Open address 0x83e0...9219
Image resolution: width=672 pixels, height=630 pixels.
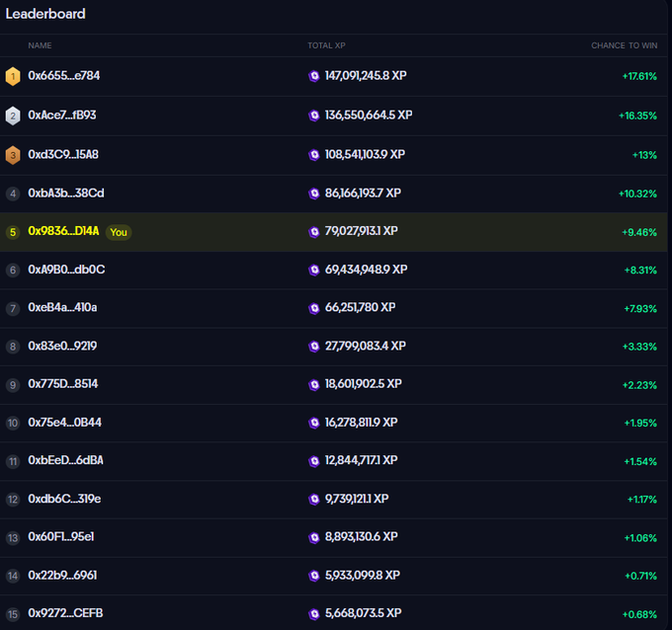point(62,346)
